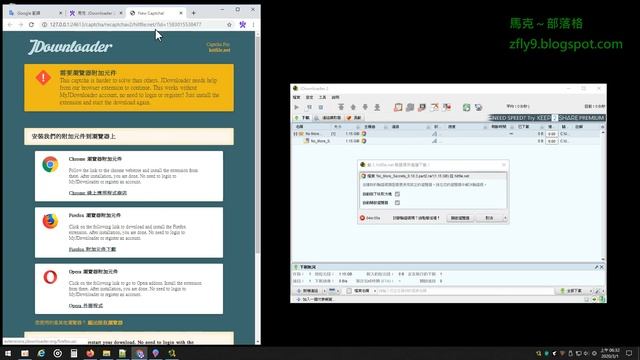
Task: Click the Move up icon in JDownloader
Action: (353, 107)
